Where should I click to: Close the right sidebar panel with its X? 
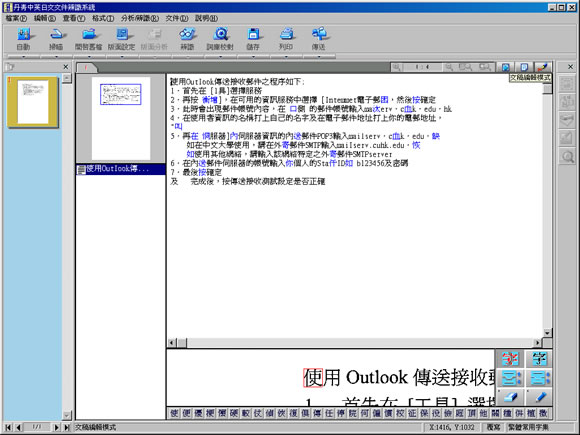[570, 67]
